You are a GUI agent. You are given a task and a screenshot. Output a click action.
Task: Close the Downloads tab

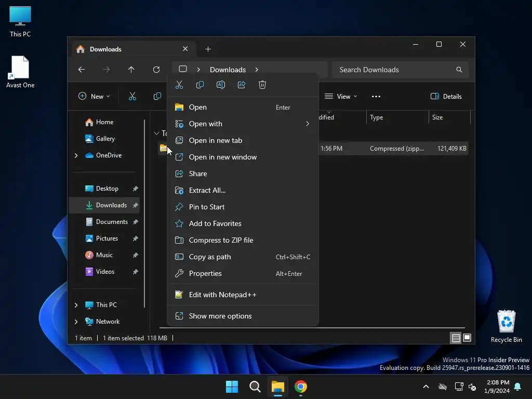[x=185, y=49]
